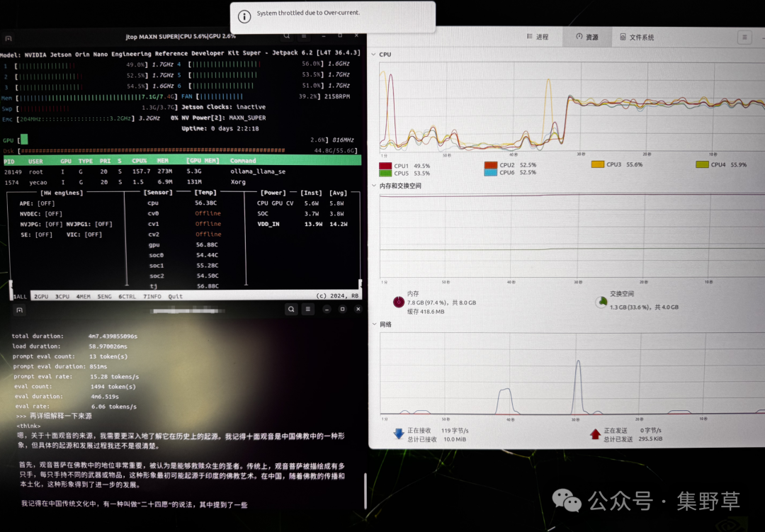Screen dimensions: 765x532
Task: Click the '>>> 再详细解释一下来源' prompt line
Action: click(x=54, y=416)
